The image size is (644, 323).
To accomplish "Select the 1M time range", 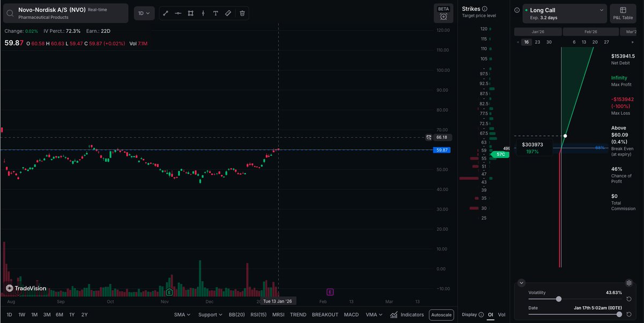I will point(34,314).
